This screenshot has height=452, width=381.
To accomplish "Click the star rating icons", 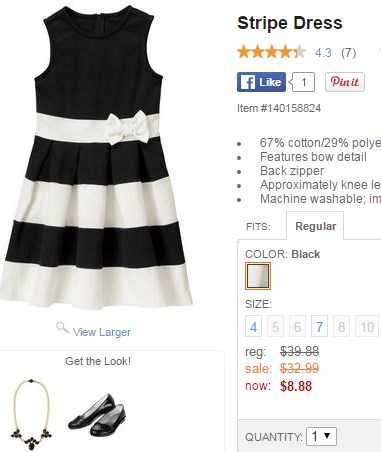I will pos(271,52).
